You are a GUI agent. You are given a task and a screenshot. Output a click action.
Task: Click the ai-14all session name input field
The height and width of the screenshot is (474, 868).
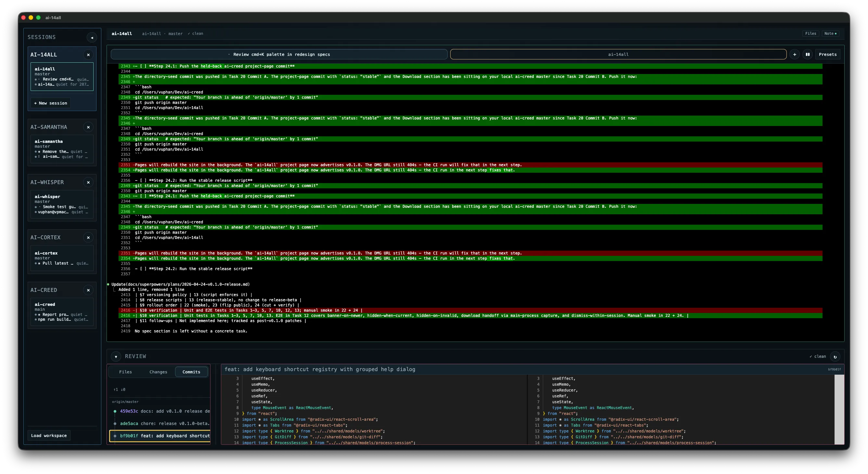coord(618,54)
